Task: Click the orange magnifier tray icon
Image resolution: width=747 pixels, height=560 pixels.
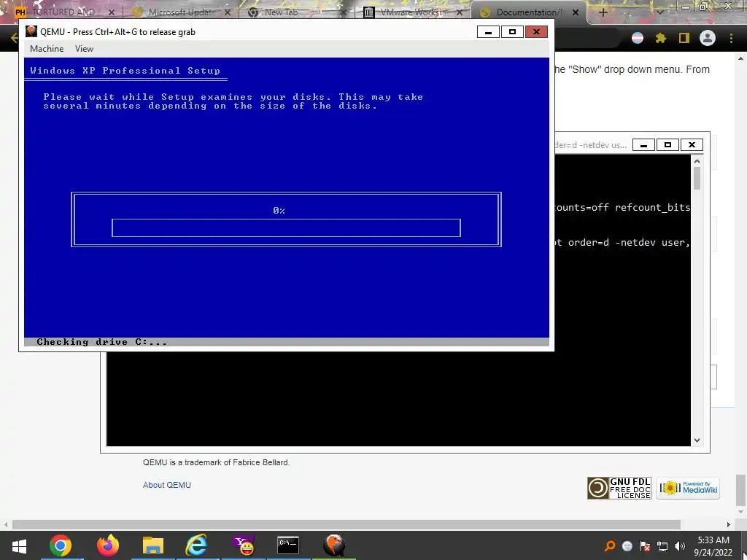Action: [x=609, y=546]
